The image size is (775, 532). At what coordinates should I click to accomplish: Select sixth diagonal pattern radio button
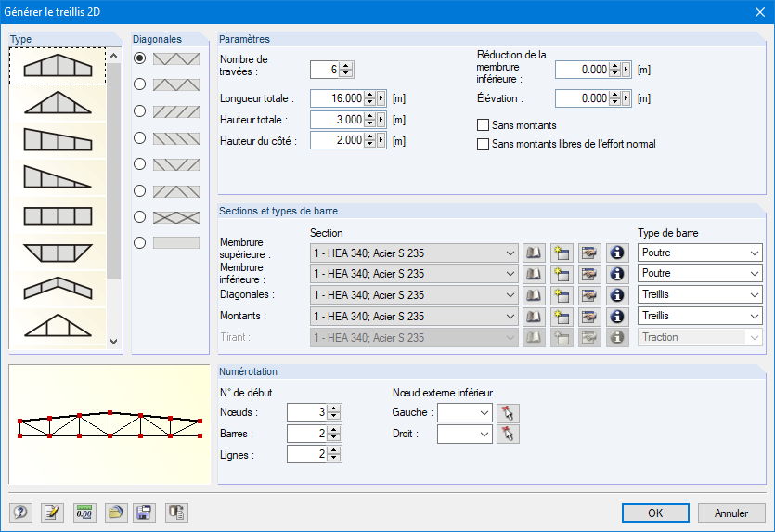pyautogui.click(x=140, y=191)
